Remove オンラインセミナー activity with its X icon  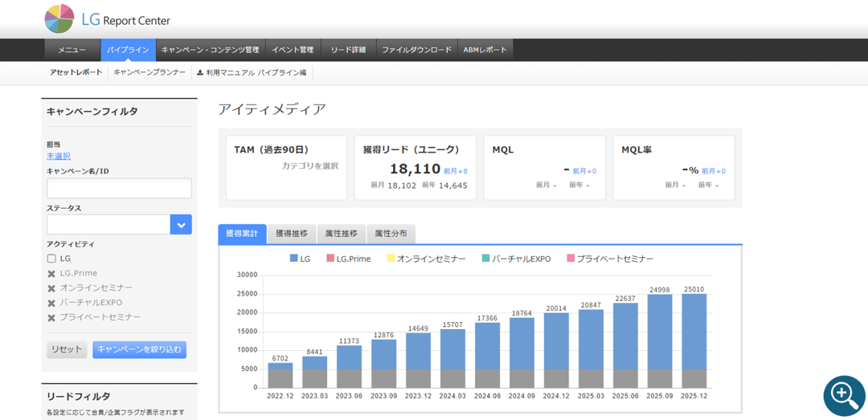tap(51, 288)
